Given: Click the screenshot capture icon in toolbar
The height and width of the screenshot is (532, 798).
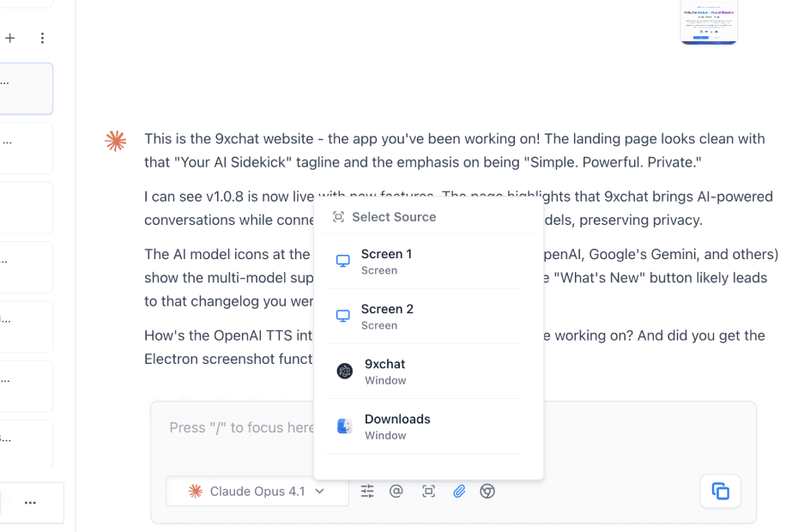Looking at the screenshot, I should [x=429, y=492].
